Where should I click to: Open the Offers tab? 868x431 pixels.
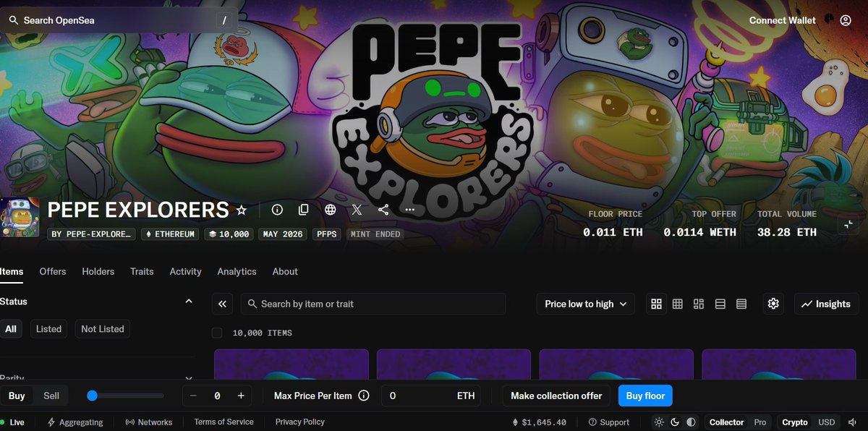[53, 271]
